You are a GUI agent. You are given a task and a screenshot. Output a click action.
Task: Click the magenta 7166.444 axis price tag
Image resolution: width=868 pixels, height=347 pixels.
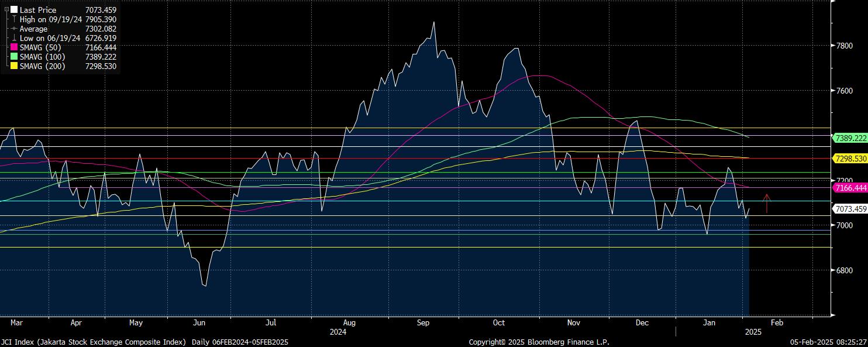(x=850, y=188)
